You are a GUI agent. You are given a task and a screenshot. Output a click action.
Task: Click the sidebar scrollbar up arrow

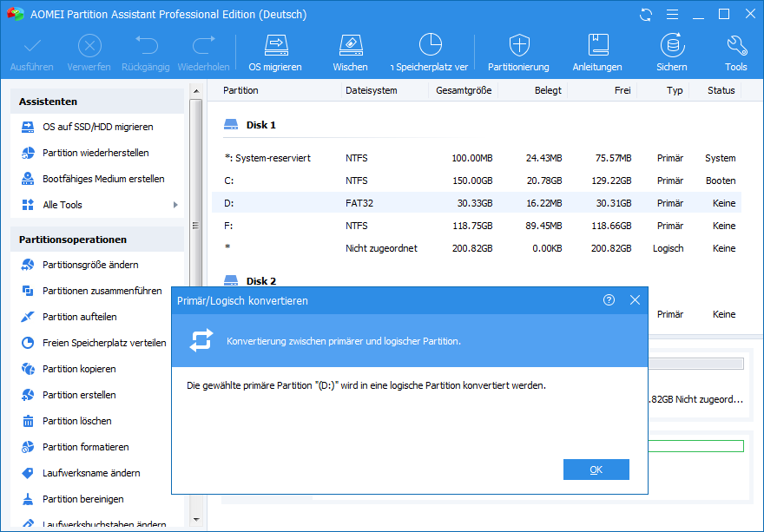[x=196, y=91]
